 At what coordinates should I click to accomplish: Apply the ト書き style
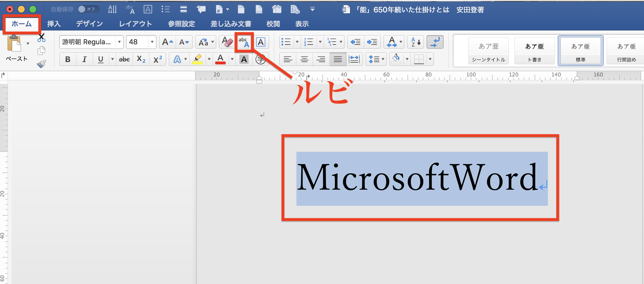tap(535, 51)
